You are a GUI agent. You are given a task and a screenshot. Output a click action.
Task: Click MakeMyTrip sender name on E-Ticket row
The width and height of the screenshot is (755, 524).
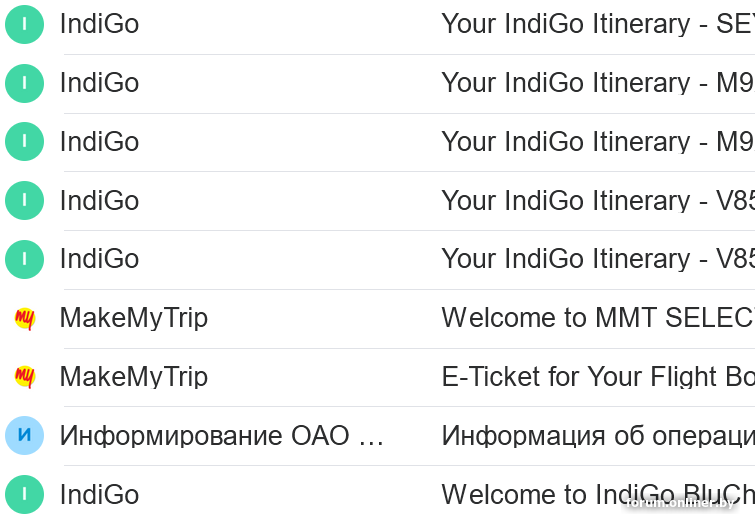click(x=134, y=377)
